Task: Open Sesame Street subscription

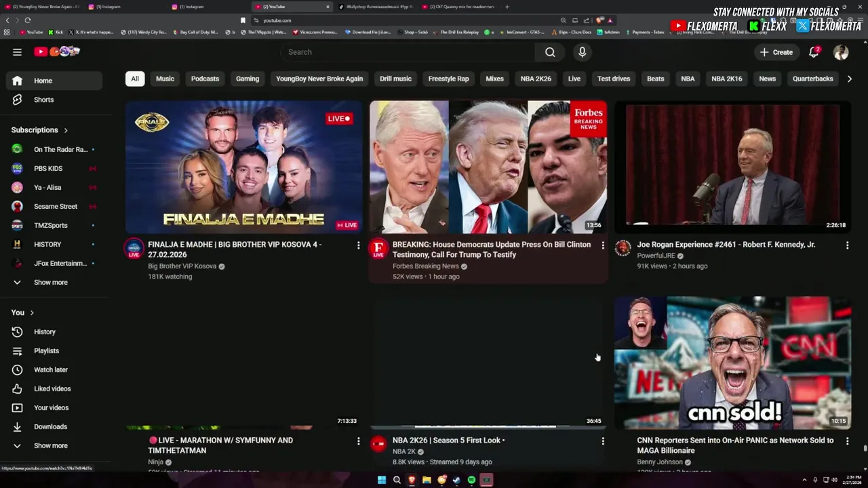Action: (x=54, y=206)
